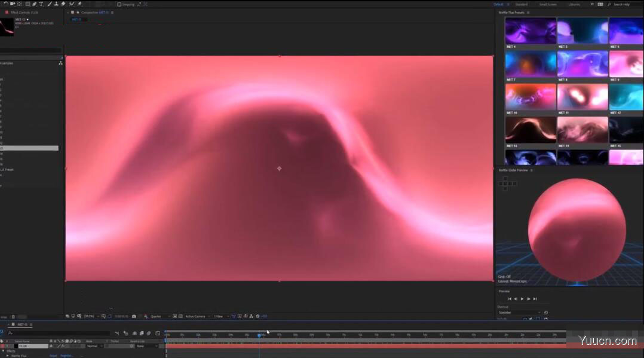
Task: Select the Puppet Pin tool
Action: (x=79, y=4)
